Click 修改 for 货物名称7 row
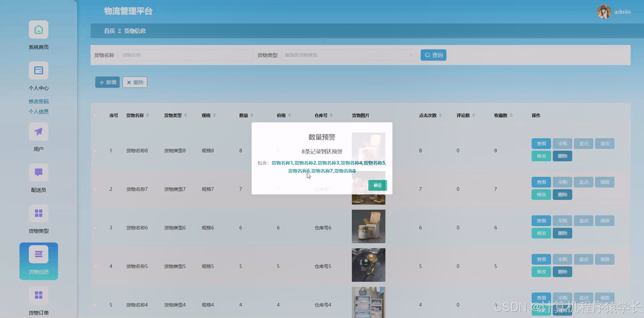Viewport: 644px width, 318px height. click(x=541, y=195)
